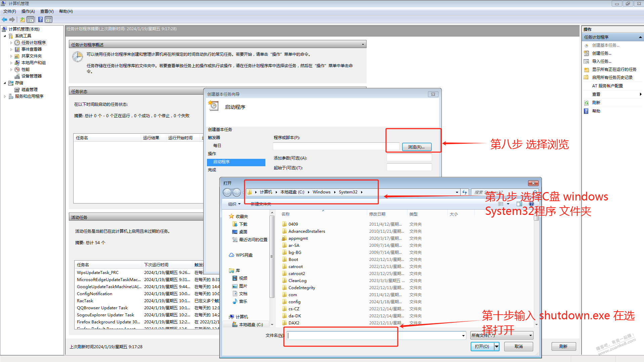Open the 所有文件(*.*) file type dropdown
Image resolution: width=644 pixels, height=362 pixels.
(502, 335)
